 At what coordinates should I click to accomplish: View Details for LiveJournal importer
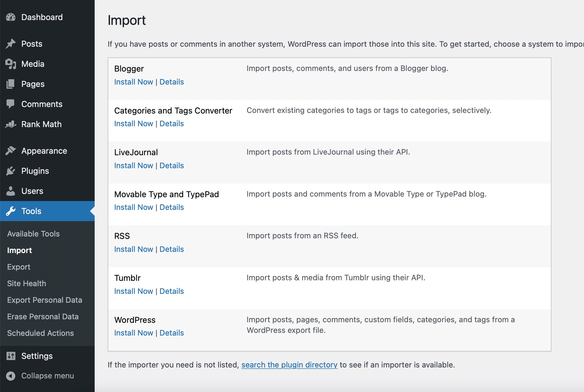click(x=172, y=166)
